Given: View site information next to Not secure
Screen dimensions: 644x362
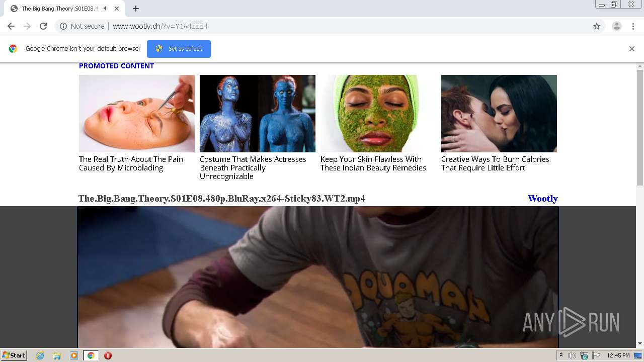Looking at the screenshot, I should pos(63,26).
